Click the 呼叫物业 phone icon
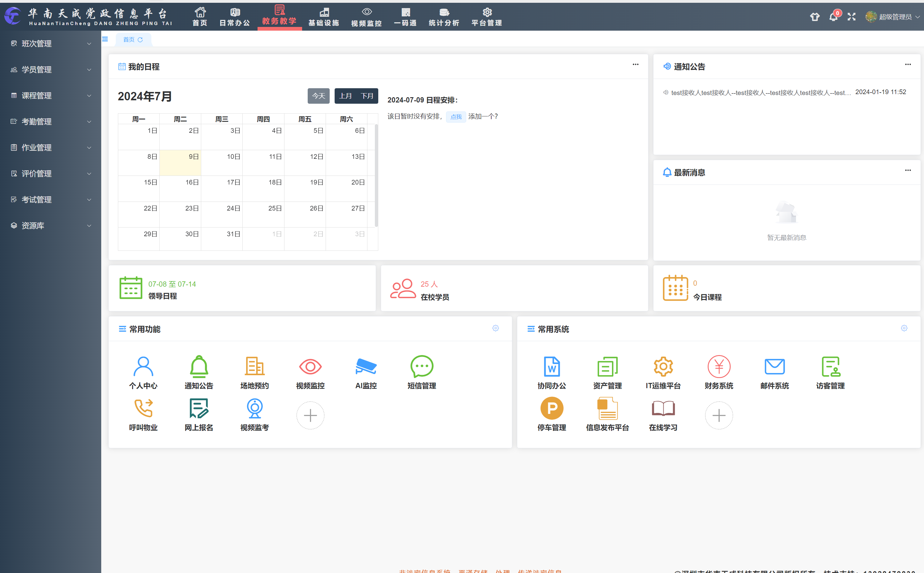924x573 pixels. 143,408
